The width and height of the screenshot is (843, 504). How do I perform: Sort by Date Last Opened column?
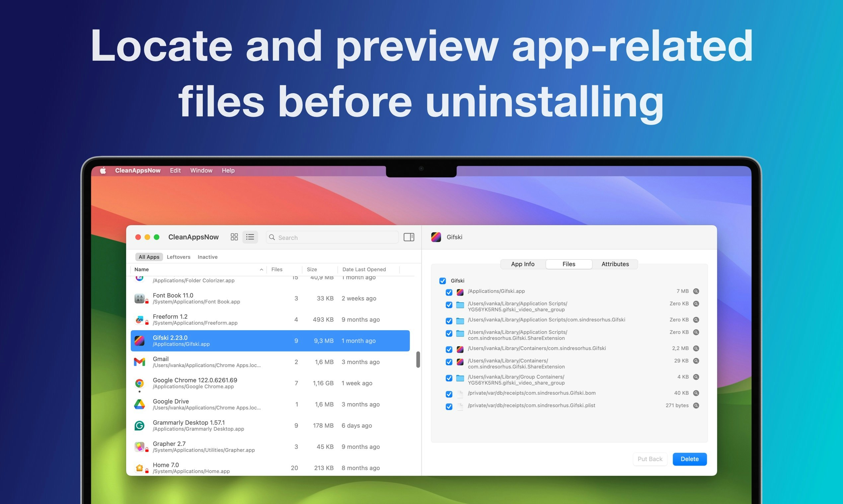tap(368, 269)
